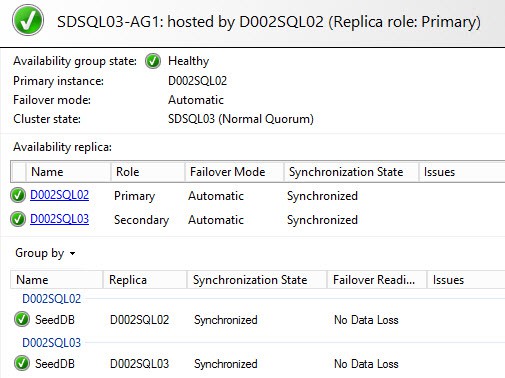The image size is (505, 378).
Task: Click the large green health check icon in header
Action: [x=28, y=20]
